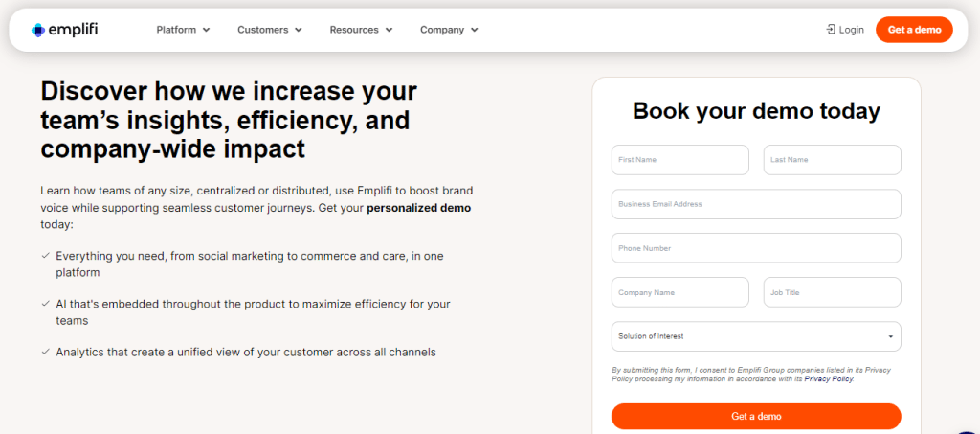Submit the form's Get a demo button
The height and width of the screenshot is (434, 980).
756,416
